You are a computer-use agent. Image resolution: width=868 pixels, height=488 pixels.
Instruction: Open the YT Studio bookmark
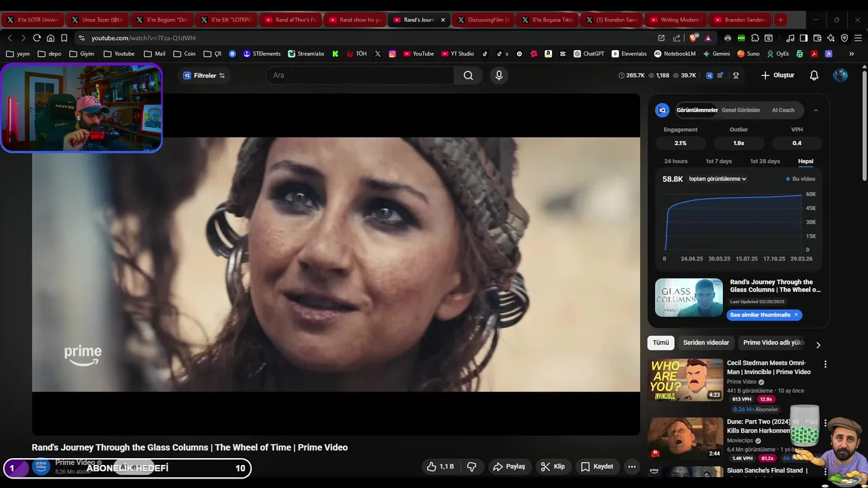point(456,54)
